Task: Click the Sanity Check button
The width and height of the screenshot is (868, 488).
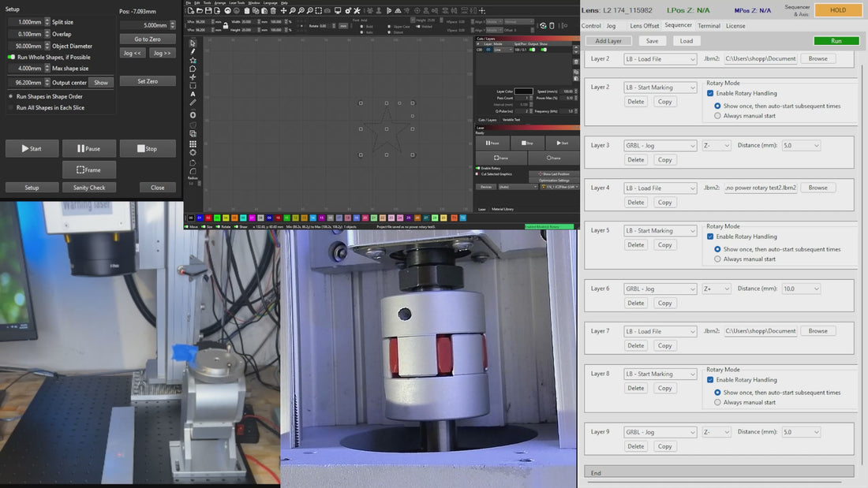Action: (89, 188)
